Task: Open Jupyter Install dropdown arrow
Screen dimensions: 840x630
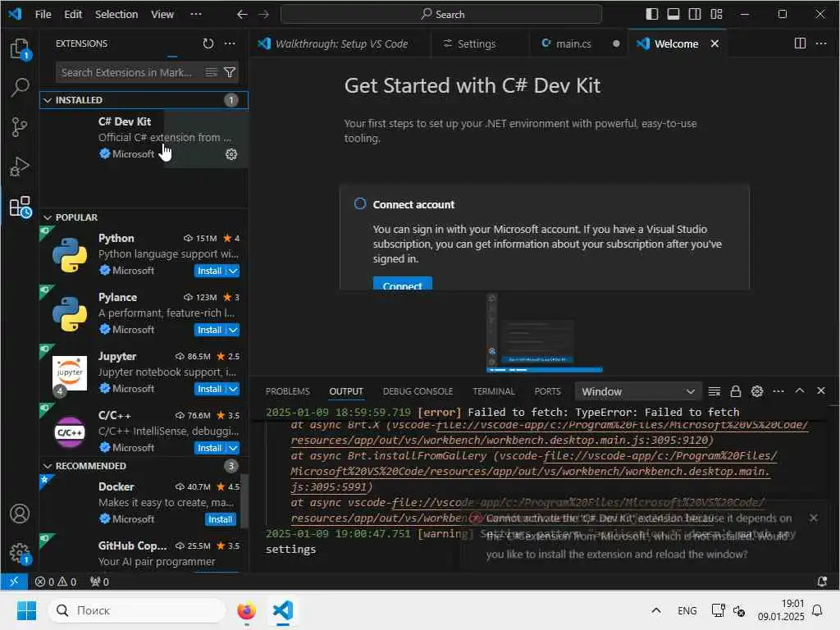Action: 233,389
